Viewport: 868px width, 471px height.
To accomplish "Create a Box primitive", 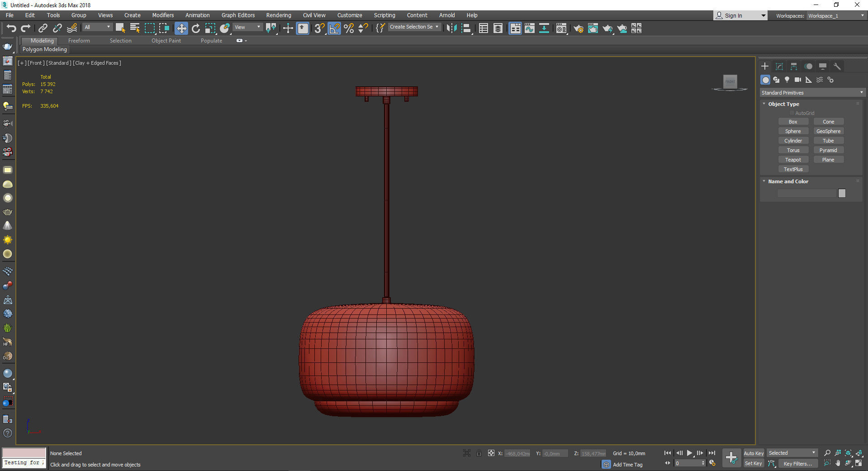I will [793, 122].
